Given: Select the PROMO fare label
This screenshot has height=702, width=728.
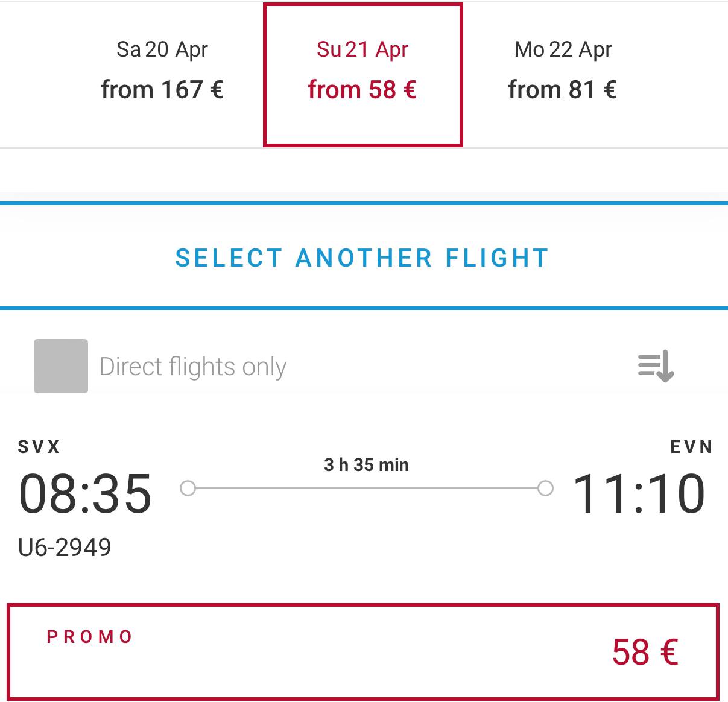Looking at the screenshot, I should pyautogui.click(x=90, y=637).
